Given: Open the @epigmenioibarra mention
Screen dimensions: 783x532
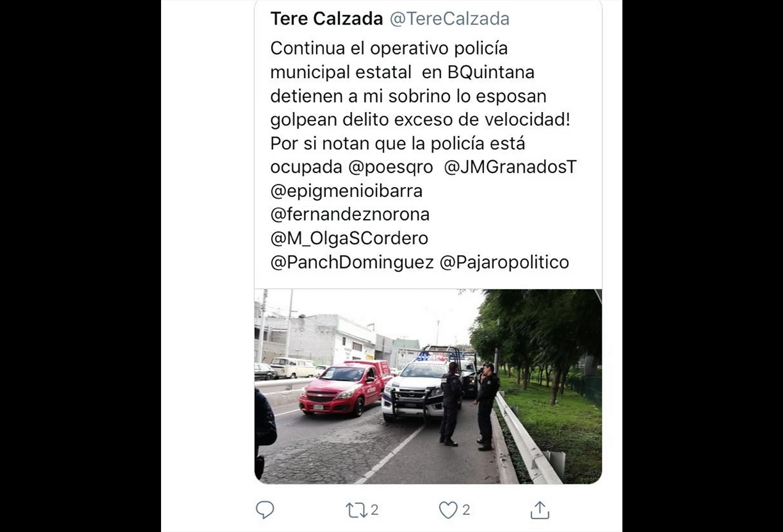Looking at the screenshot, I should pyautogui.click(x=346, y=191).
